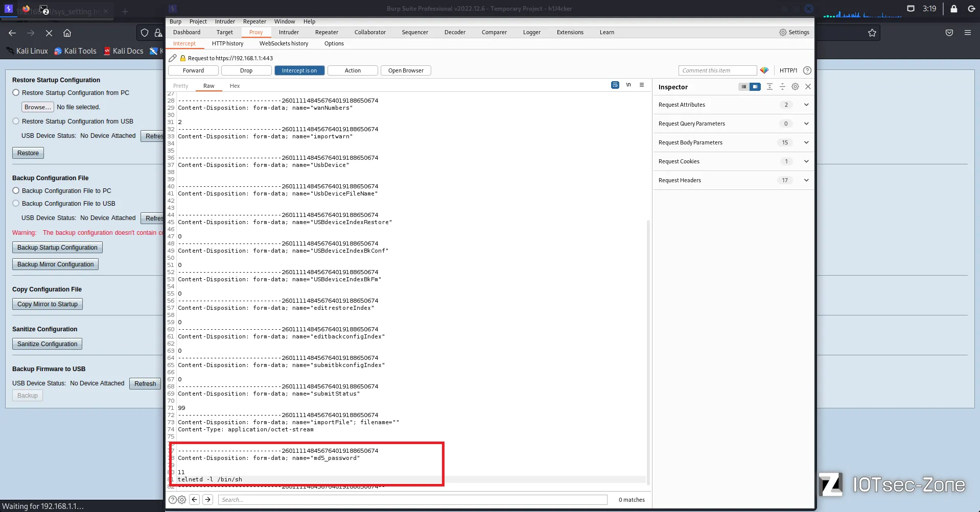
Task: Open the Kali Docs bookmark
Action: [x=124, y=51]
